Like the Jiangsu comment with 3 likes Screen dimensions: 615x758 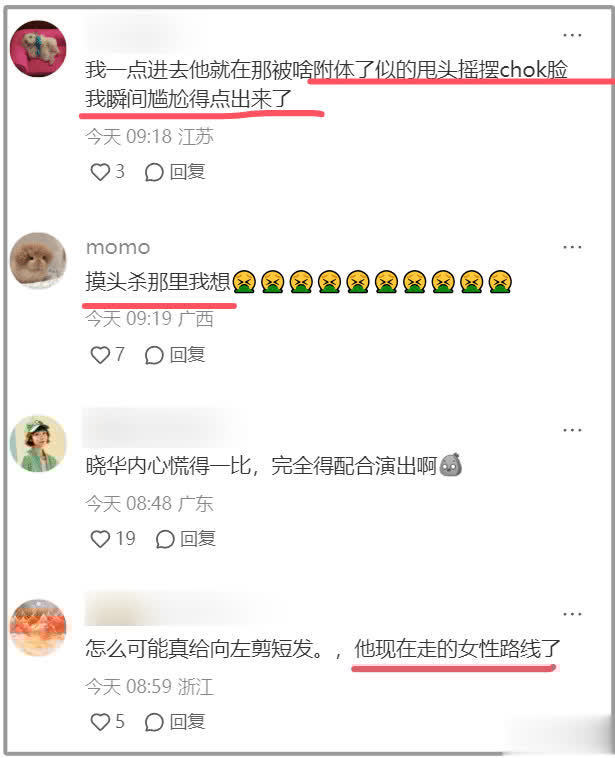[100, 172]
